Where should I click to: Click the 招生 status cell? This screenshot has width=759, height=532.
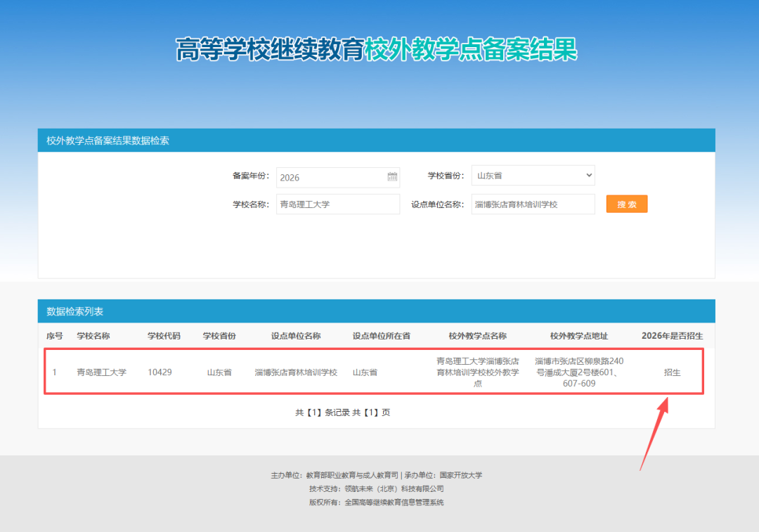tap(673, 372)
